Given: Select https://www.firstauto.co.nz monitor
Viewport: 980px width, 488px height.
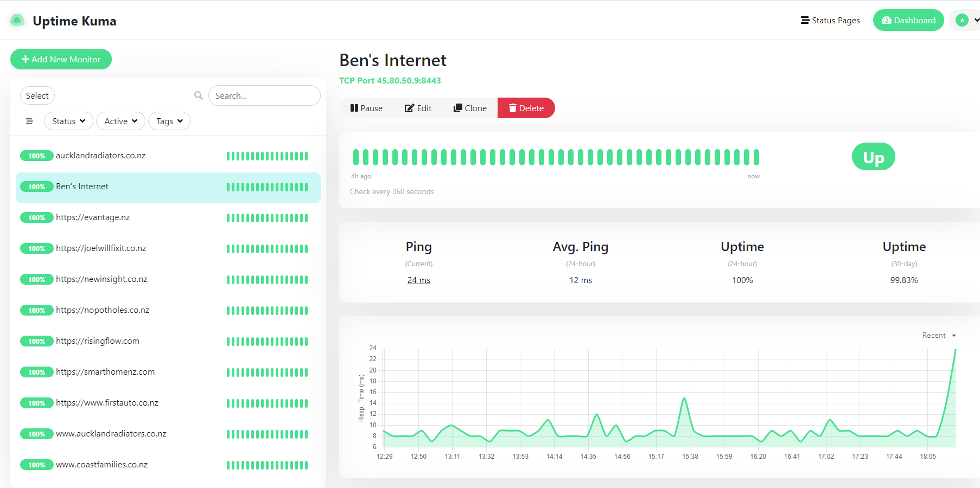Looking at the screenshot, I should [168, 403].
